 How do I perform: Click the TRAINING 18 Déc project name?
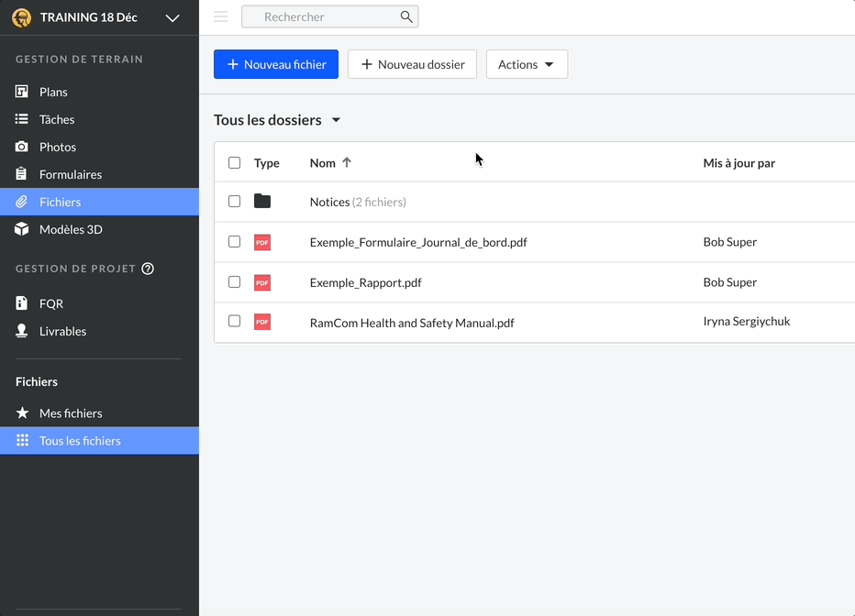88,17
